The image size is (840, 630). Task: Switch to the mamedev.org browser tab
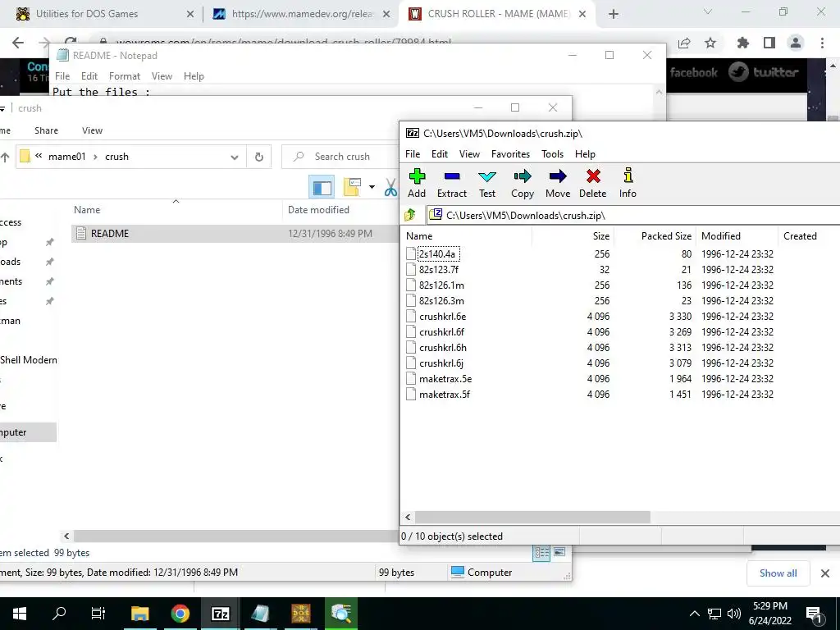pyautogui.click(x=302, y=14)
